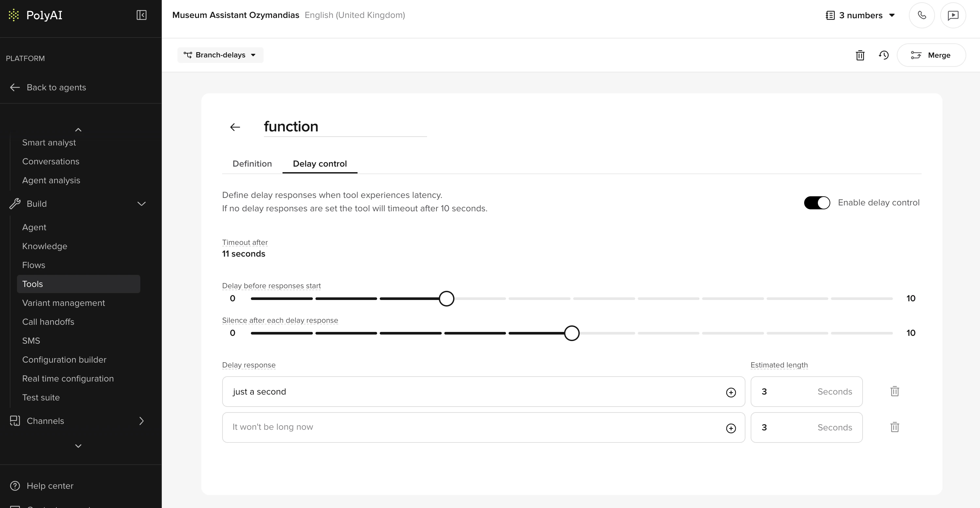The width and height of the screenshot is (980, 508).
Task: Open the Branch-delays dropdown
Action: pyautogui.click(x=220, y=55)
